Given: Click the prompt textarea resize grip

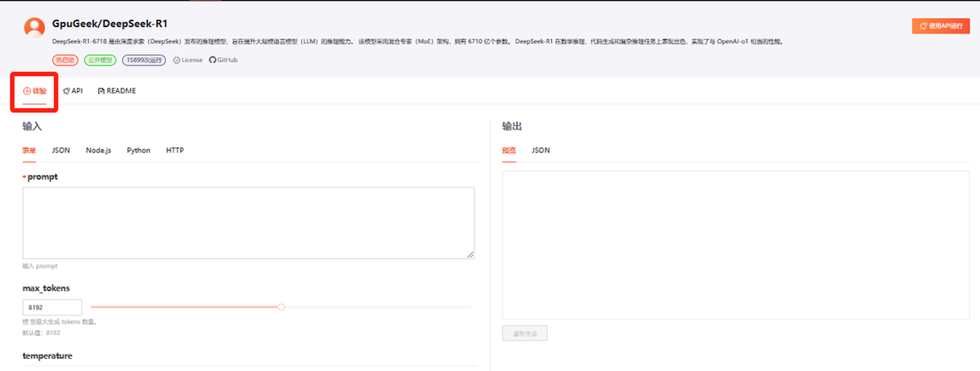Looking at the screenshot, I should pos(470,255).
